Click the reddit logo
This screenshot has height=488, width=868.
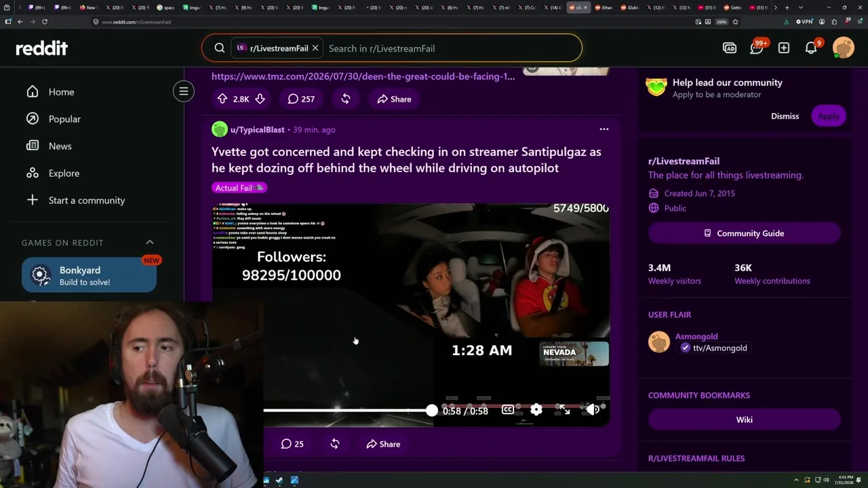point(42,48)
